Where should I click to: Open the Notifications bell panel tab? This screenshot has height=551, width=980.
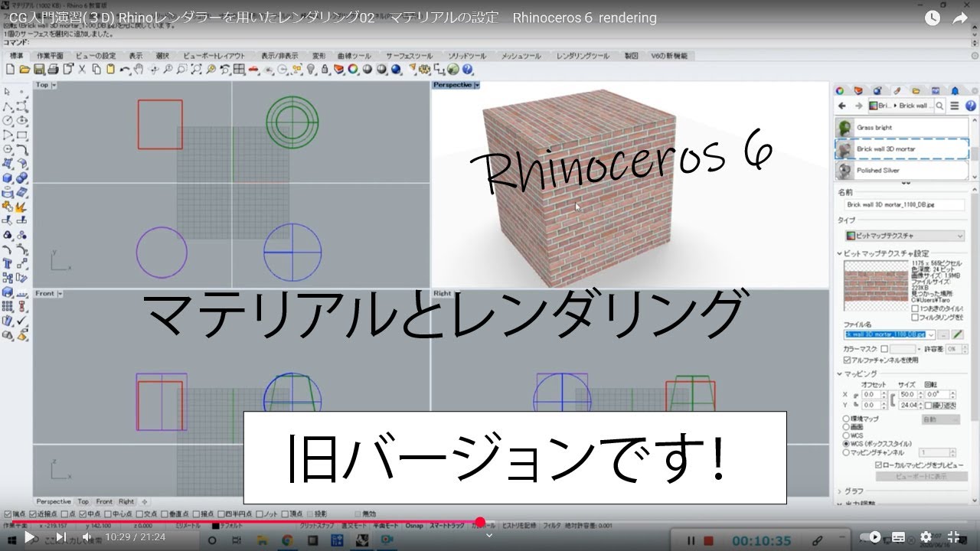[x=955, y=90]
